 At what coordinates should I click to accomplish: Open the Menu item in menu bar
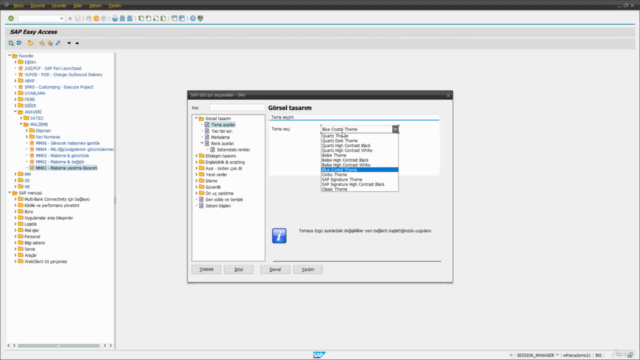[x=18, y=6]
